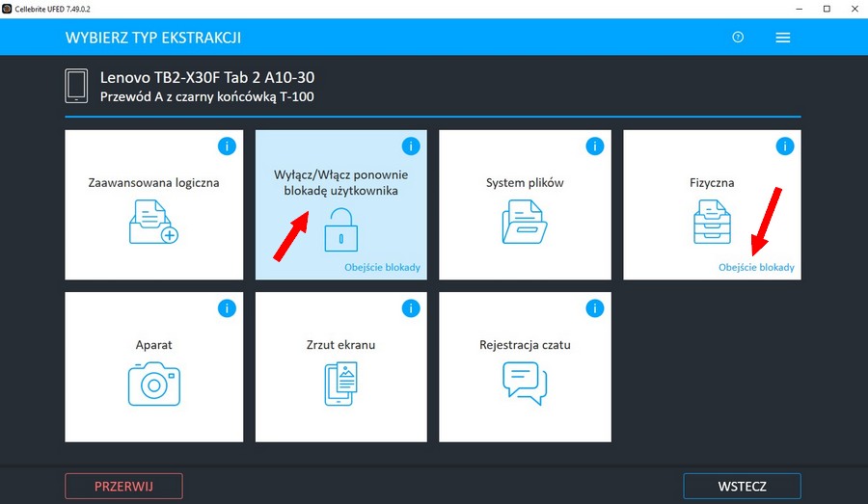Choose the Rejestracja czatu label
The height and width of the screenshot is (504, 868).
(x=525, y=345)
